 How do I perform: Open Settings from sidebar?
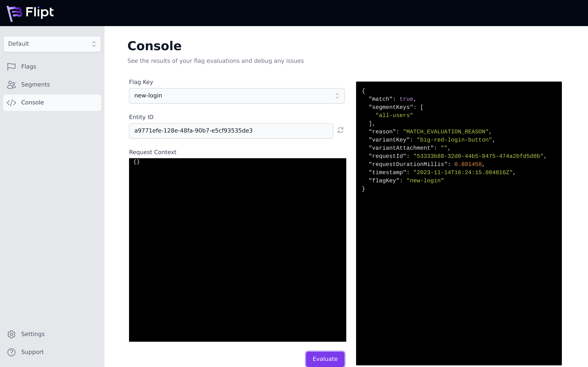33,334
